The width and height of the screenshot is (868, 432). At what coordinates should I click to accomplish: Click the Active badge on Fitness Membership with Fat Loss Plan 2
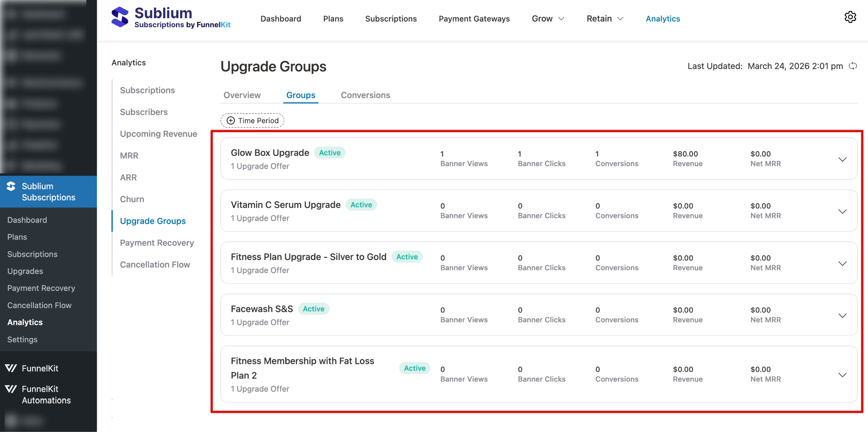tap(414, 368)
